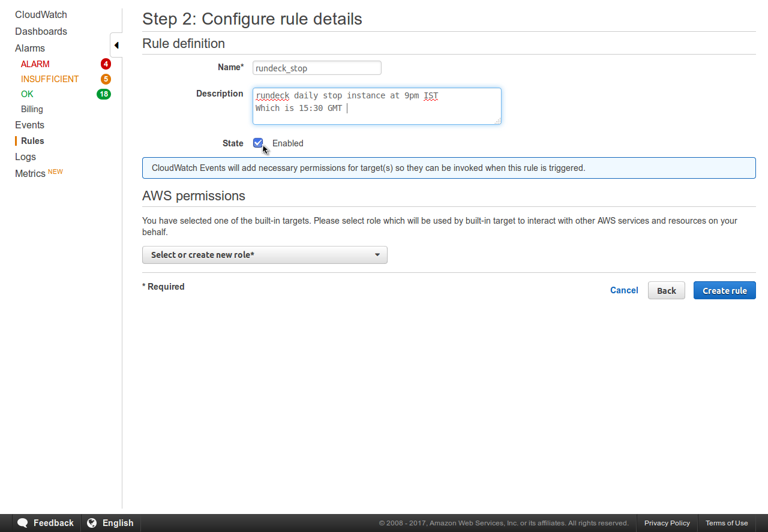Screen dimensions: 768x532
Task: Click the red ALARM count badge 4
Action: pos(106,64)
